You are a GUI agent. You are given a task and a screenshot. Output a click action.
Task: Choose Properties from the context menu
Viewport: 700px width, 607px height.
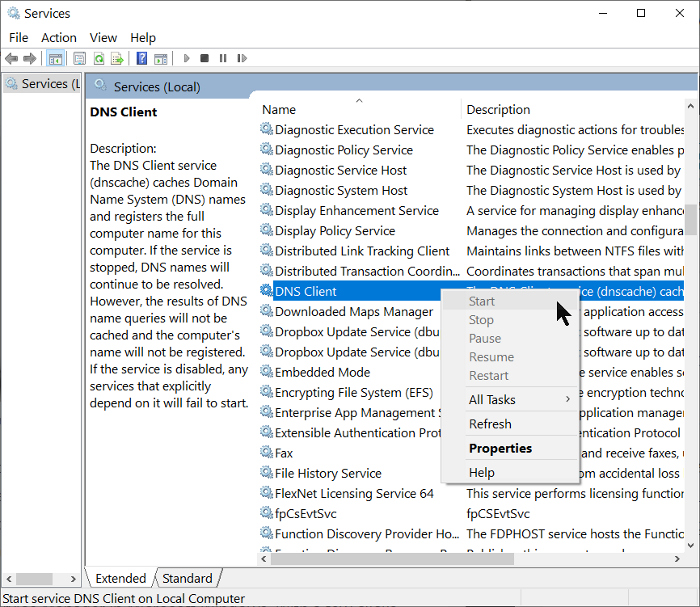(x=500, y=449)
